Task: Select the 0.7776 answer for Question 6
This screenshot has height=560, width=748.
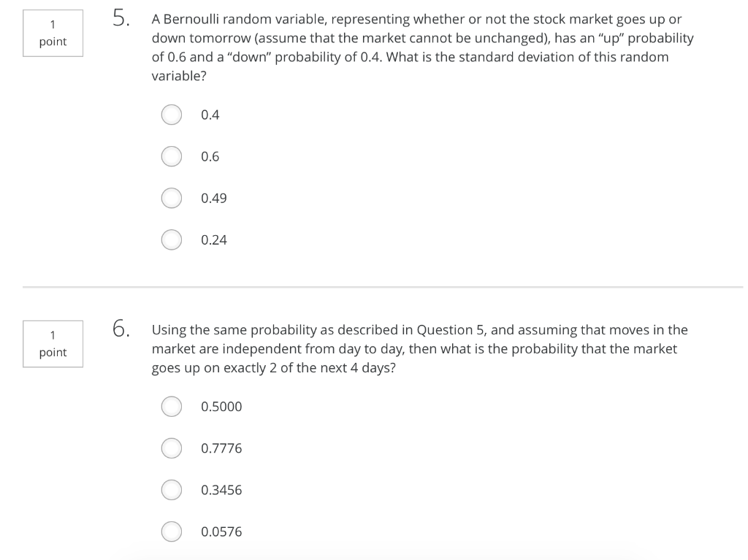Action: (171, 448)
